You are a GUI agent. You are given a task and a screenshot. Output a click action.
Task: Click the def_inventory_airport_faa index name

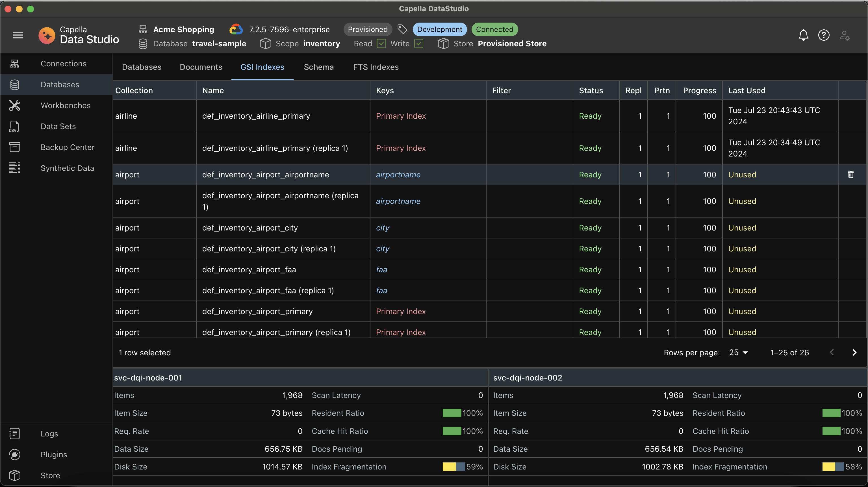click(x=249, y=269)
